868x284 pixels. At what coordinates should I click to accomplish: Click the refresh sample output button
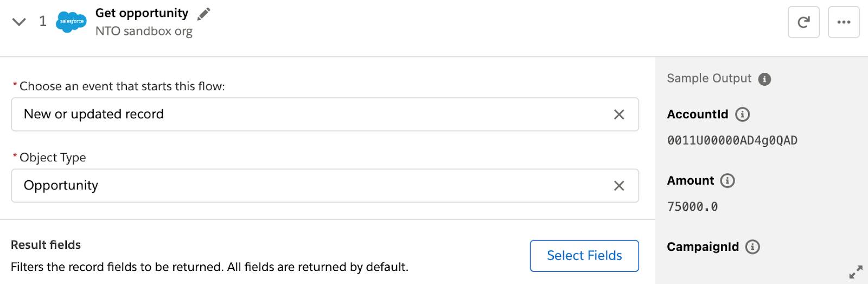803,22
